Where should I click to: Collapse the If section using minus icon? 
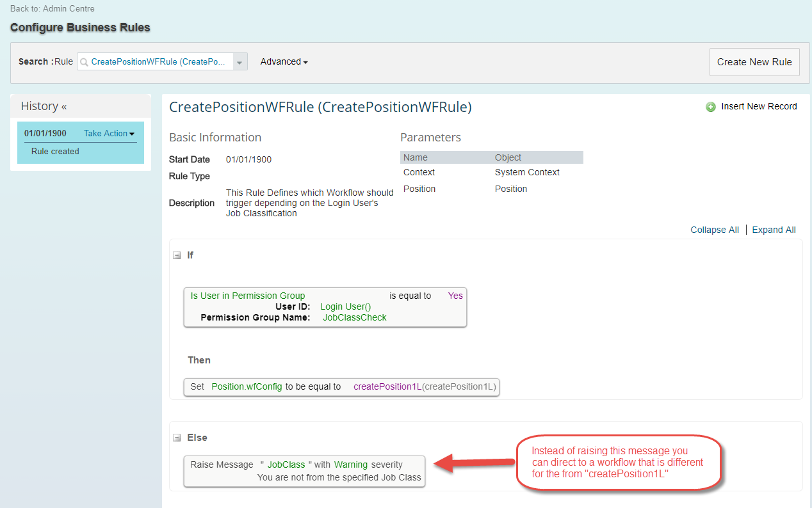(177, 255)
